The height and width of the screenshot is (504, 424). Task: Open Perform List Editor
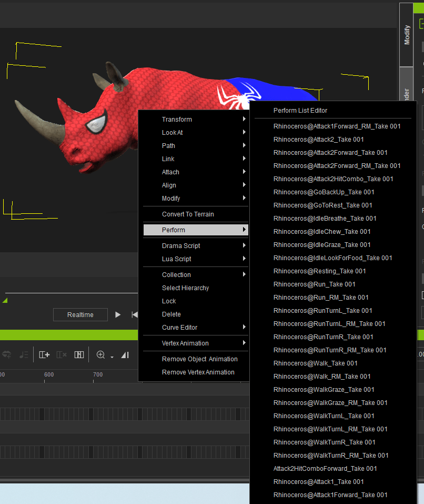click(300, 111)
